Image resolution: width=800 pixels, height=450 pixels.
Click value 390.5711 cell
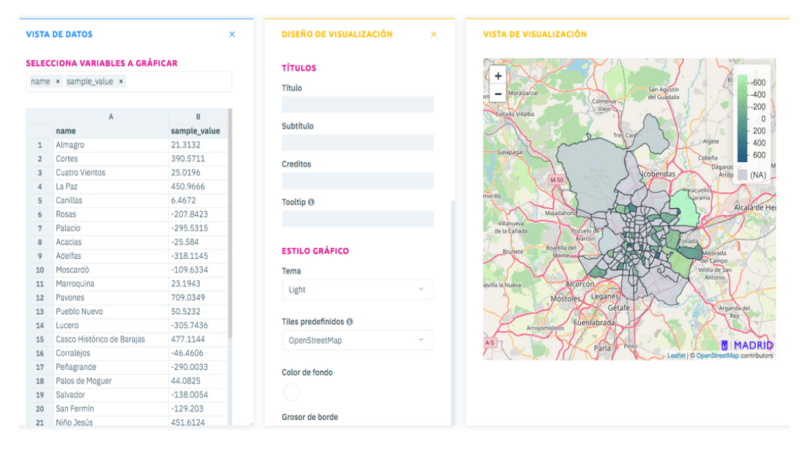coord(198,159)
